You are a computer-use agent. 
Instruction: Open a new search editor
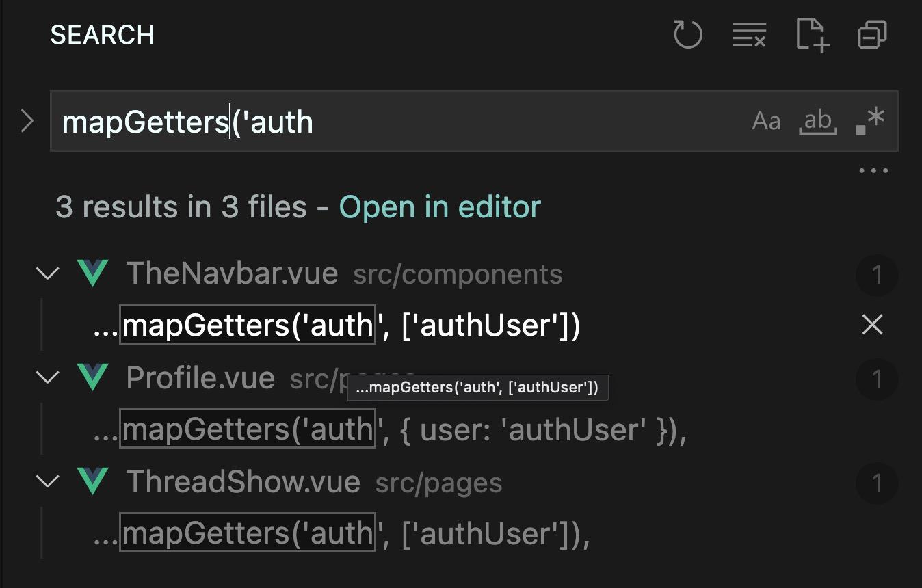(813, 35)
